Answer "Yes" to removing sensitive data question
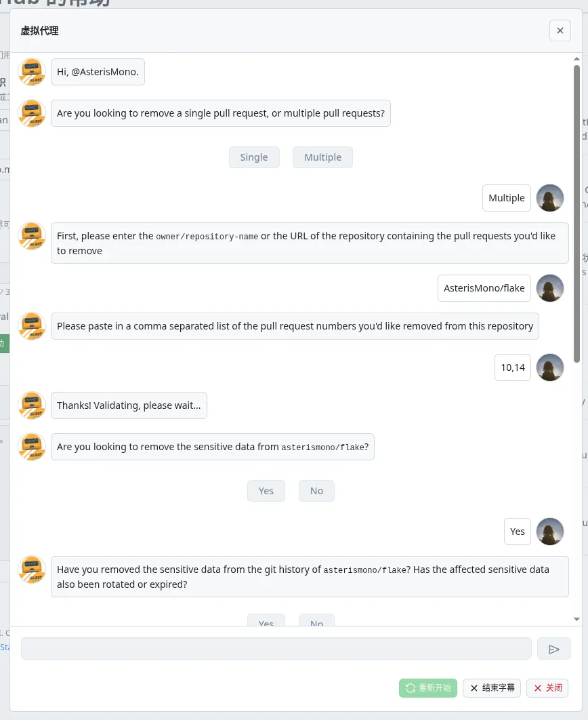 [266, 491]
